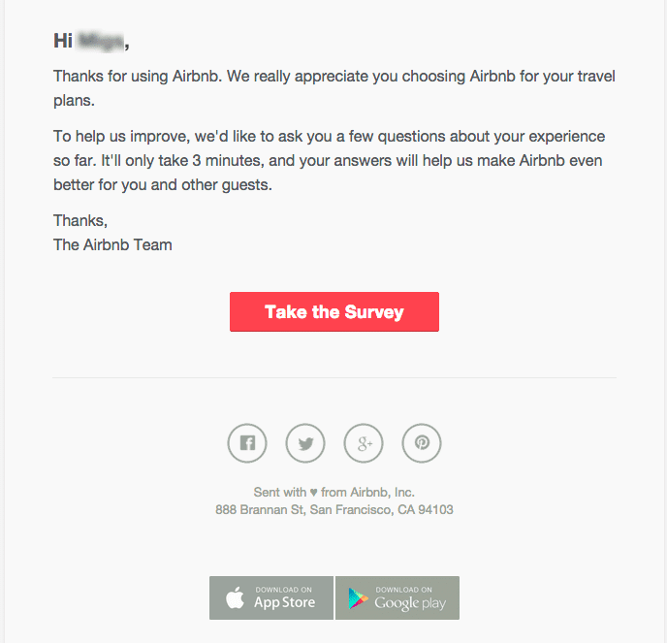Image resolution: width=667 pixels, height=644 pixels.
Task: Click the "To help us improve" paragraph
Action: pyautogui.click(x=329, y=160)
